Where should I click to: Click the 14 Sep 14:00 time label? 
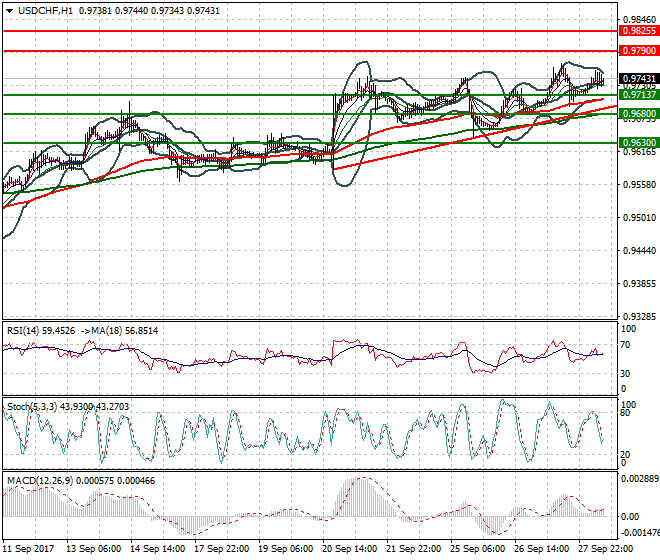157,549
